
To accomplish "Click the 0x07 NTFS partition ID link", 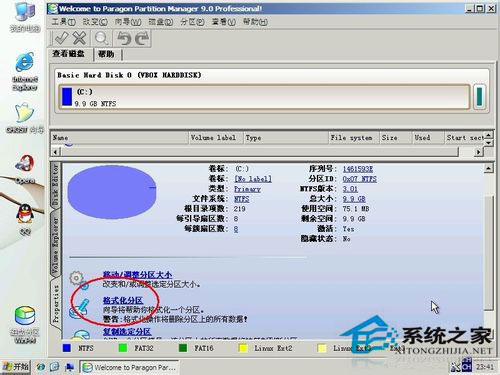I will point(360,179).
